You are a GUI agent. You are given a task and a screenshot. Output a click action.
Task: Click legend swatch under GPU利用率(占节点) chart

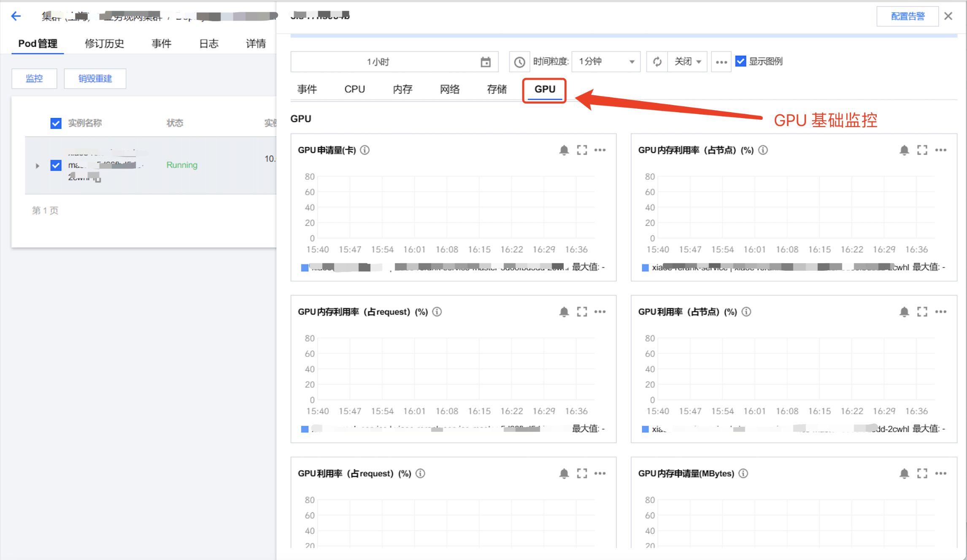(645, 429)
